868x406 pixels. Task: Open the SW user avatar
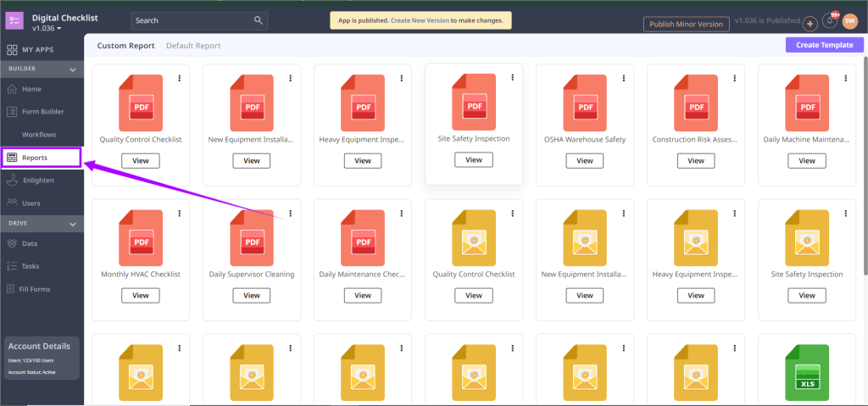pos(849,23)
